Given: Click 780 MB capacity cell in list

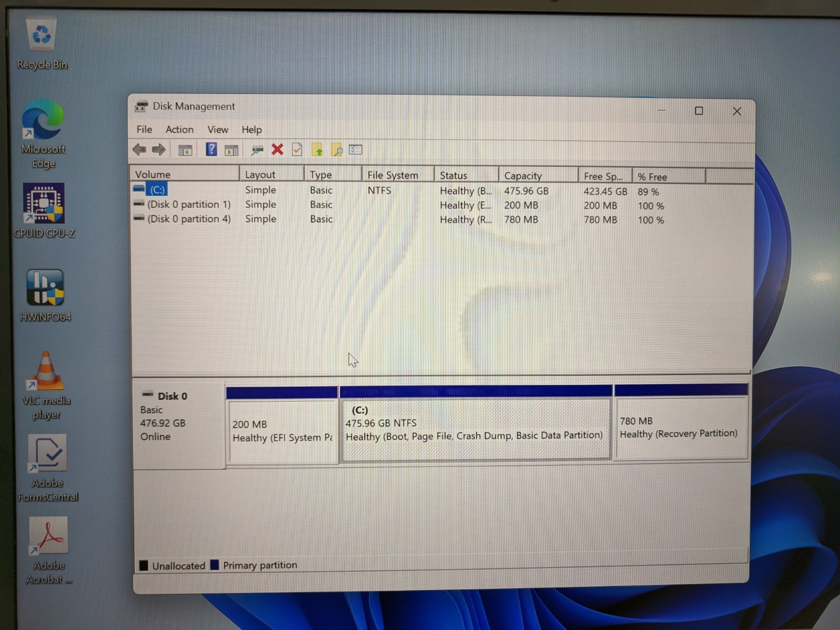Looking at the screenshot, I should coord(521,219).
